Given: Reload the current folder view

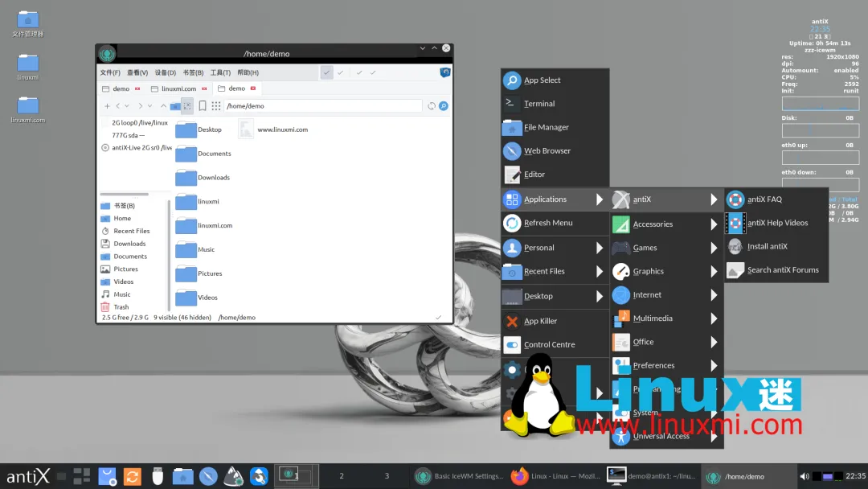Looking at the screenshot, I should [432, 106].
